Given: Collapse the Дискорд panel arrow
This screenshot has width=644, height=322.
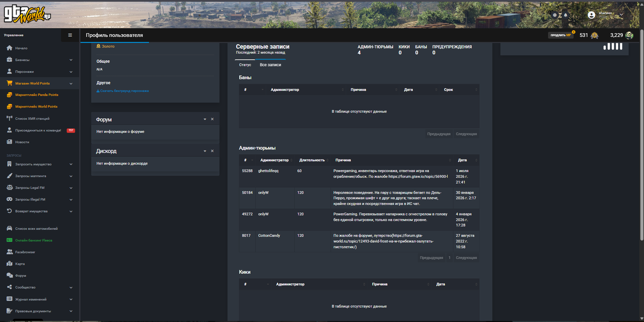Looking at the screenshot, I should [205, 151].
